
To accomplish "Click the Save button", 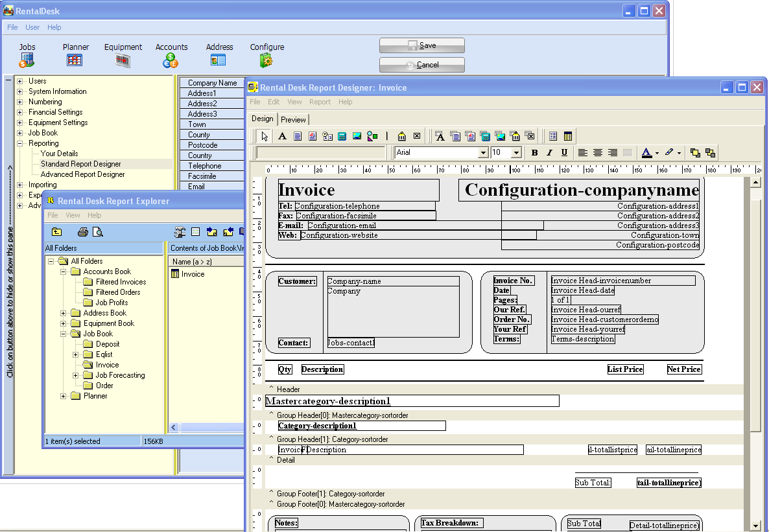I will [x=422, y=45].
